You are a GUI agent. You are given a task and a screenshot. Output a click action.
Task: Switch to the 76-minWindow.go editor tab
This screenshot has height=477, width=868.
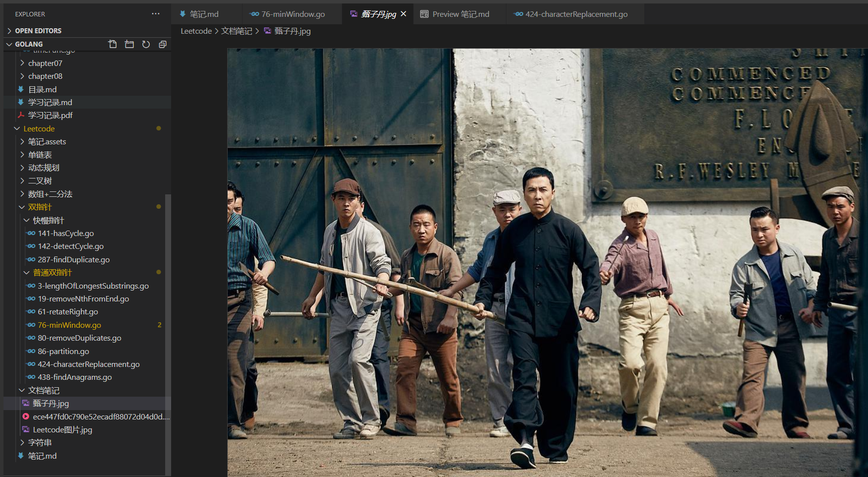pos(293,14)
